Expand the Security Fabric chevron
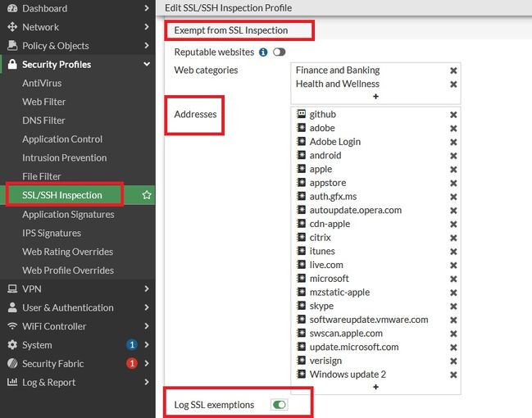Image resolution: width=532 pixels, height=418 pixels. pyautogui.click(x=146, y=363)
